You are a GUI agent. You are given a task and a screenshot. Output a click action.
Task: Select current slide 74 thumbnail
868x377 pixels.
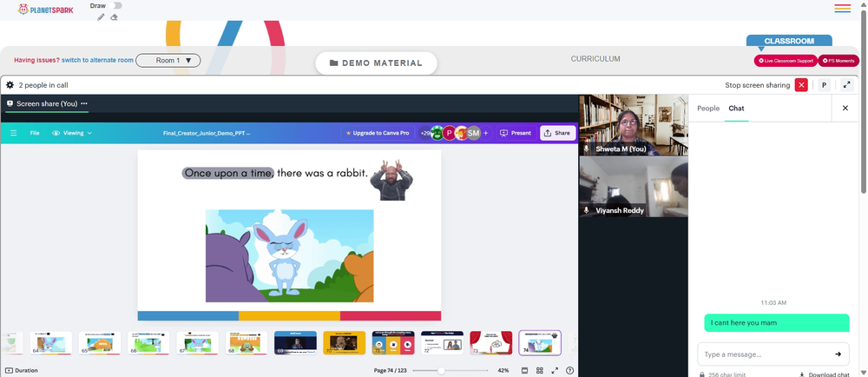540,342
